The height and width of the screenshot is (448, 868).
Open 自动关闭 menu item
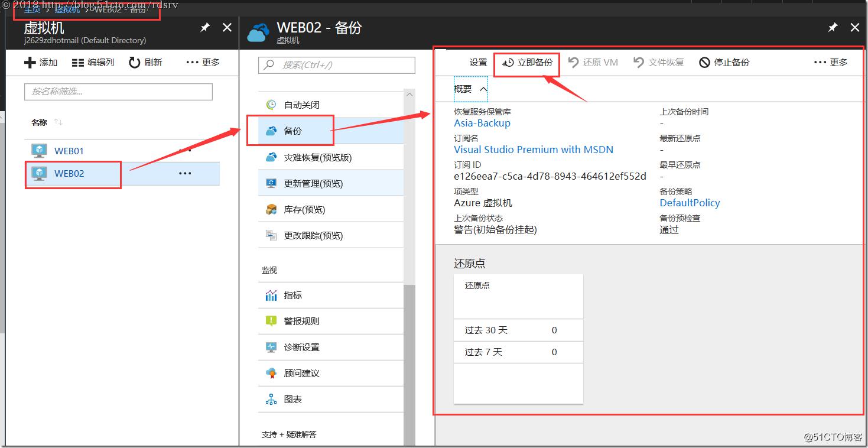(x=331, y=105)
